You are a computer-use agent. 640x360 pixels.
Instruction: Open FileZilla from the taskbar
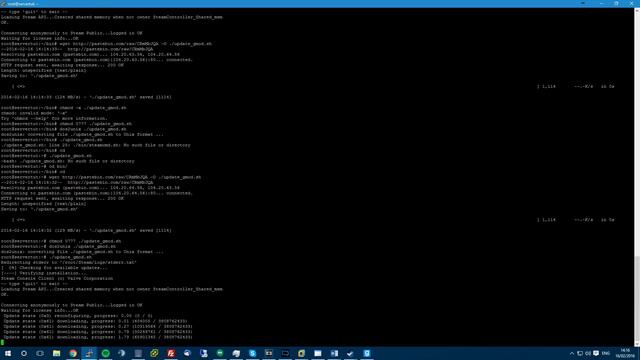click(x=171, y=353)
